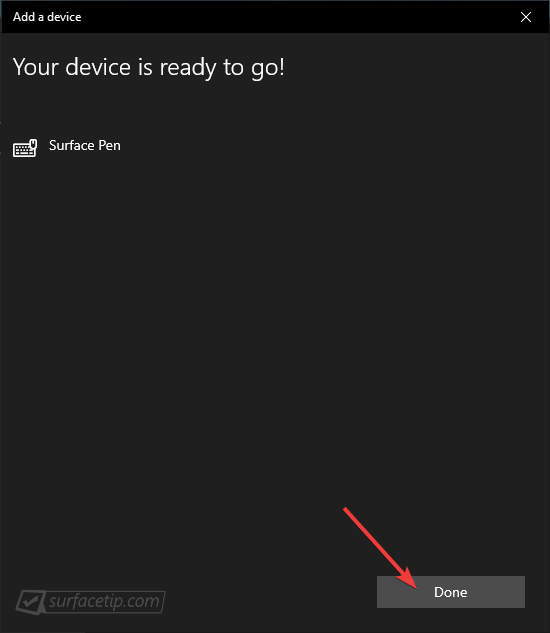Click the Done button

pyautogui.click(x=451, y=592)
